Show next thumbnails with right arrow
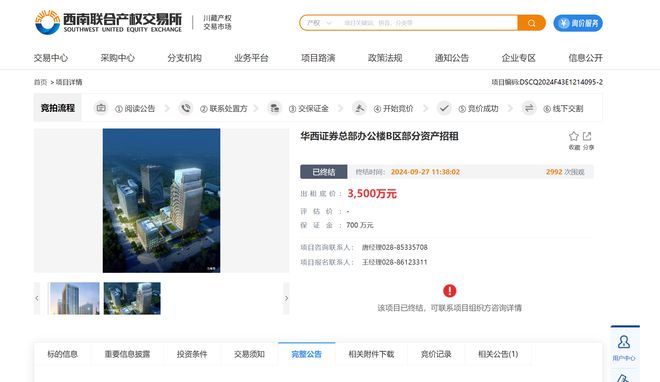Image resolution: width=660 pixels, height=382 pixels. click(x=286, y=298)
